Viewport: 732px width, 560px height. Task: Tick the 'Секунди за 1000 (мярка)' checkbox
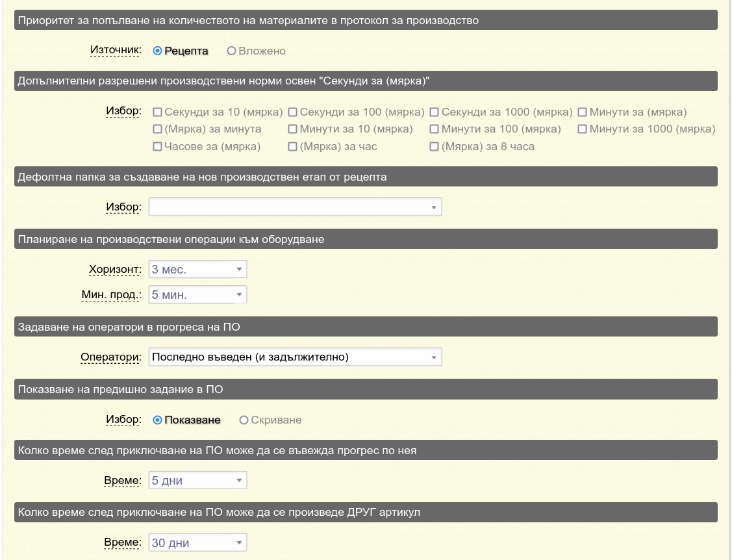point(434,112)
